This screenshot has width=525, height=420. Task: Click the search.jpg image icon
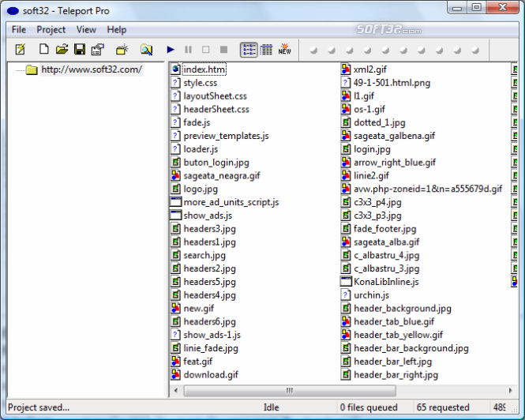(176, 255)
